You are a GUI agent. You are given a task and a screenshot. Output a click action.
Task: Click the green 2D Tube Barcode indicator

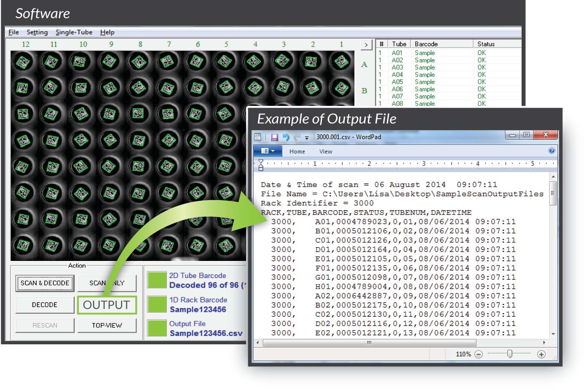point(157,280)
